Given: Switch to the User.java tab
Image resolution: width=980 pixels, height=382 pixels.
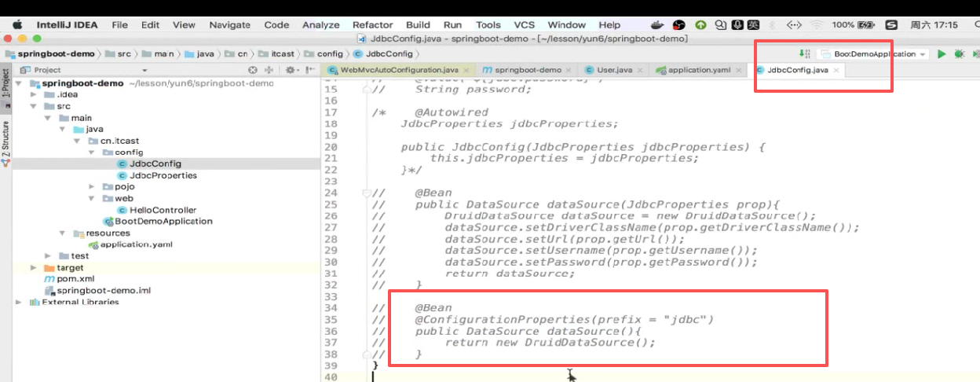Looking at the screenshot, I should point(615,70).
